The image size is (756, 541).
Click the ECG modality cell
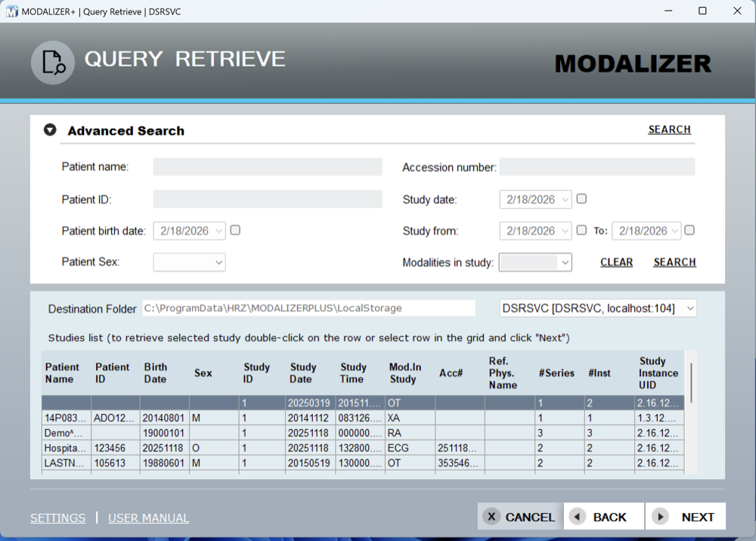(x=410, y=448)
